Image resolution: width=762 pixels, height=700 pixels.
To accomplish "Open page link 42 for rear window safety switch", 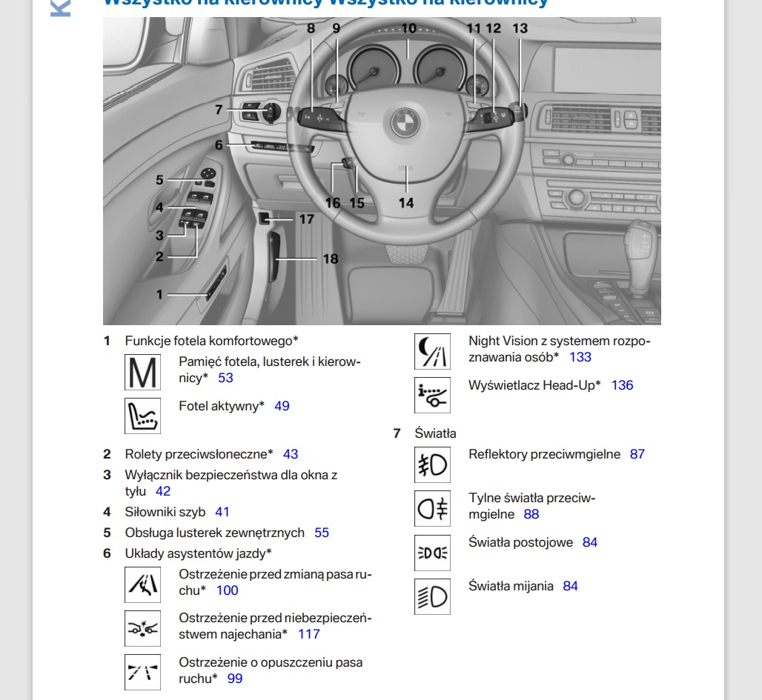I will [163, 491].
